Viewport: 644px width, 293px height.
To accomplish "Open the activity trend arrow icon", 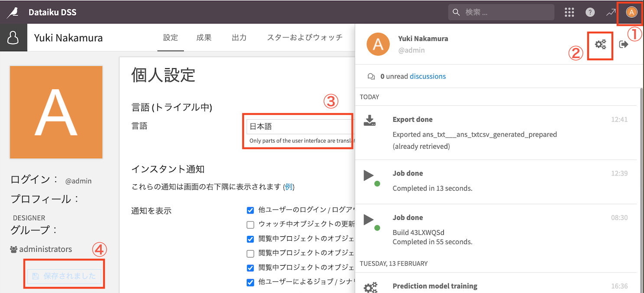I will click(x=611, y=12).
